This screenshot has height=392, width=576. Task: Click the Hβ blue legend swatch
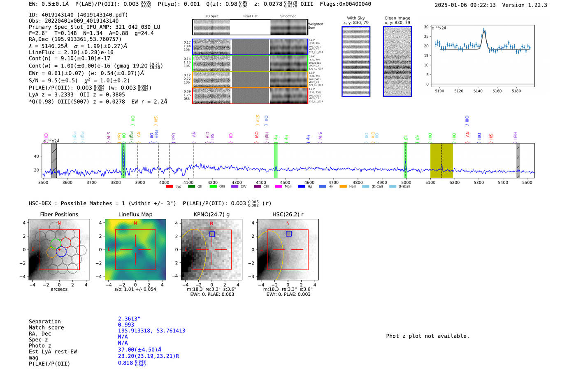coord(302,187)
